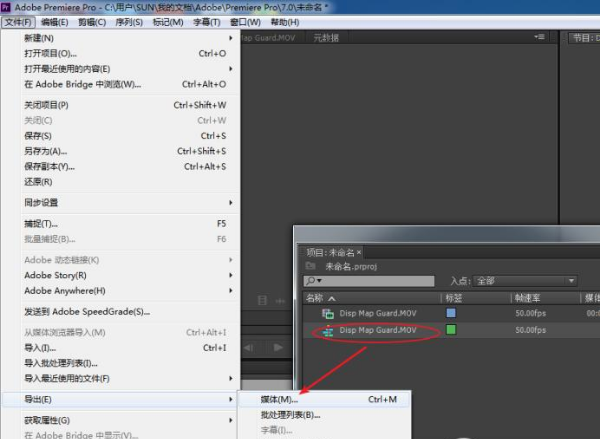The width and height of the screenshot is (604, 439).
Task: Choose 关闭项目(P) menu entry
Action: [121, 105]
